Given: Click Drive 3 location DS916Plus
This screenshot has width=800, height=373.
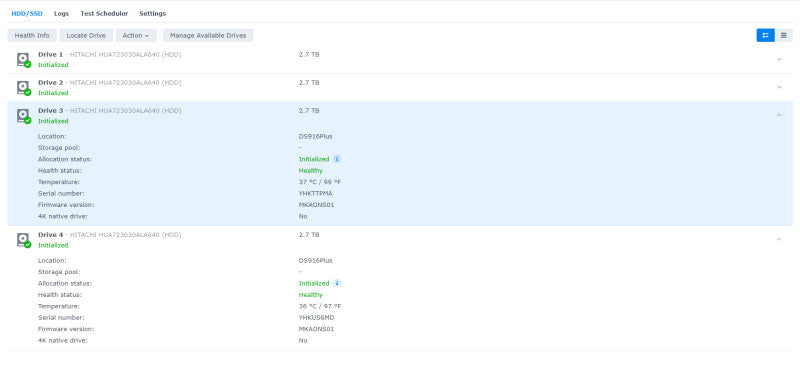Looking at the screenshot, I should point(315,136).
